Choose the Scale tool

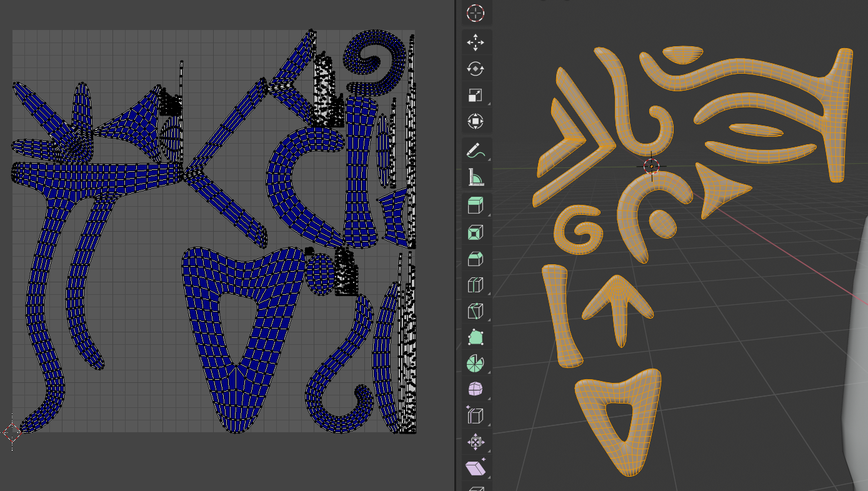click(x=476, y=95)
